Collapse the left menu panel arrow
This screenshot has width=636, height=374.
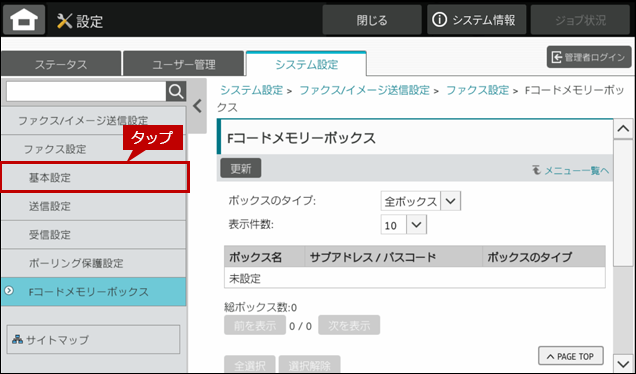coord(197,106)
